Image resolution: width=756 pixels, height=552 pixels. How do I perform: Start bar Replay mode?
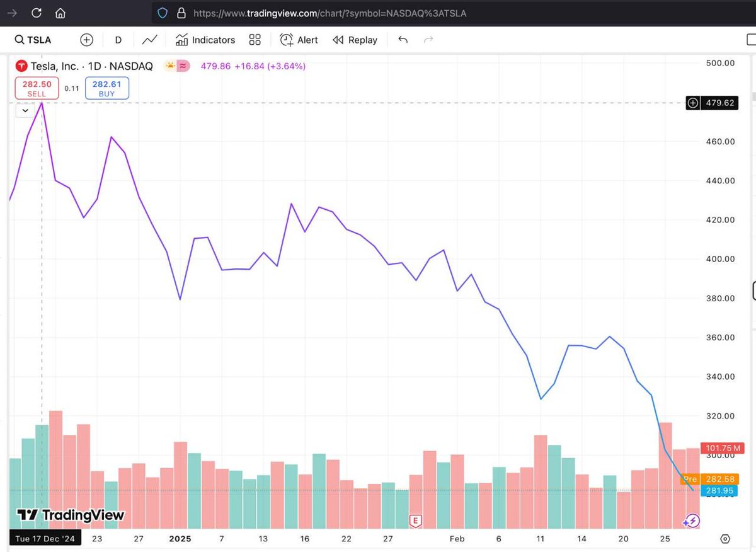pyautogui.click(x=355, y=40)
